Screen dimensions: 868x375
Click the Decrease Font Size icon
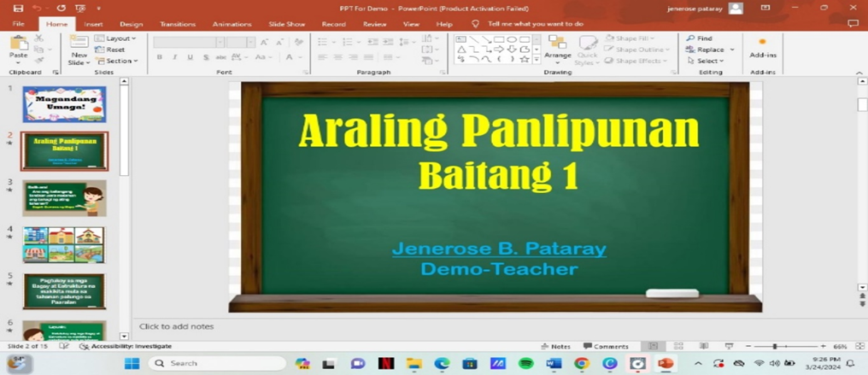[x=279, y=42]
